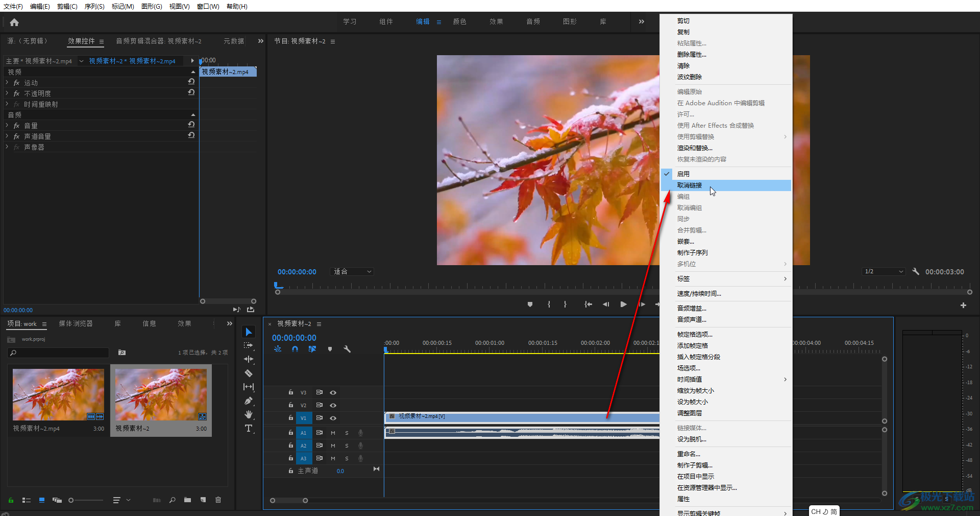Viewport: 980px width, 516px height.
Task: Toggle snap magnet in timeline
Action: click(295, 349)
